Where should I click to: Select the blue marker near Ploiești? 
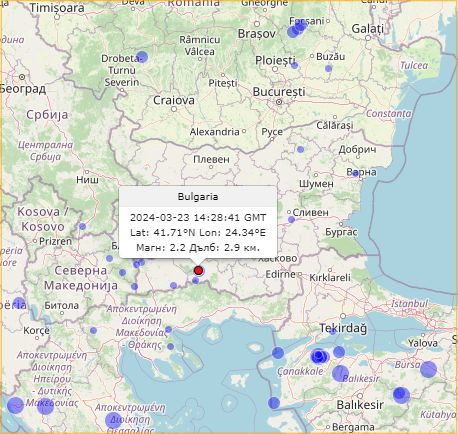click(294, 65)
